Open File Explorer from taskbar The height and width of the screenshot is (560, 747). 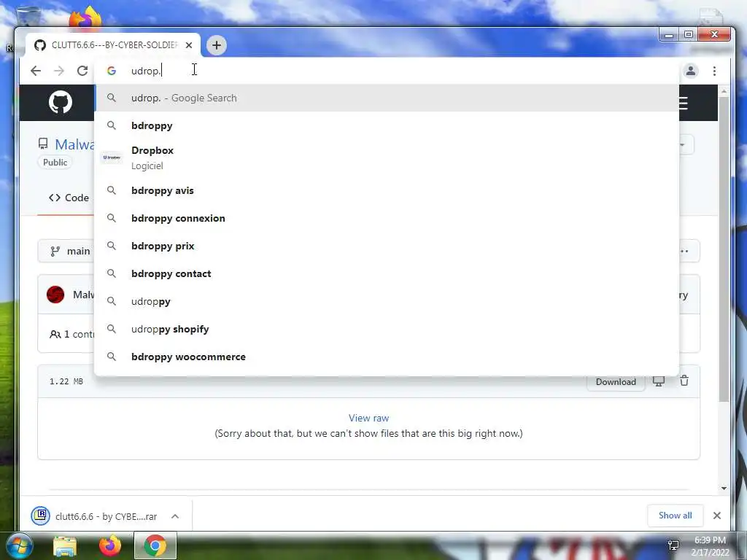point(65,546)
